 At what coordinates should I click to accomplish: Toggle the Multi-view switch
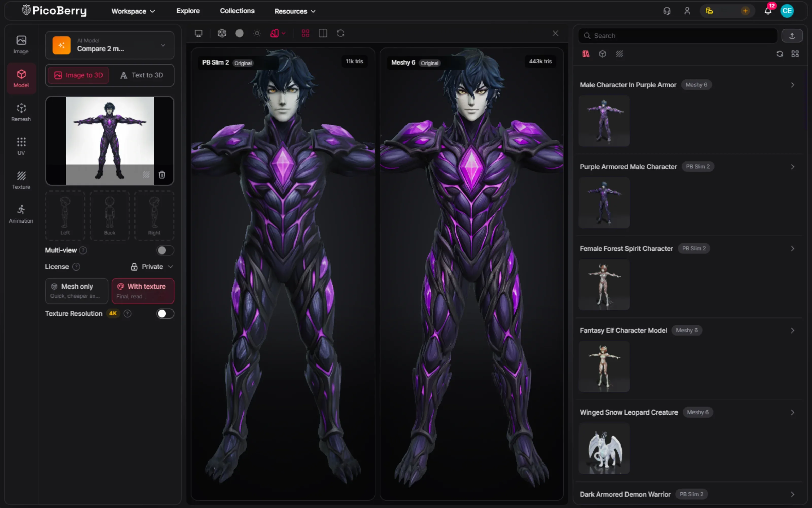point(165,250)
